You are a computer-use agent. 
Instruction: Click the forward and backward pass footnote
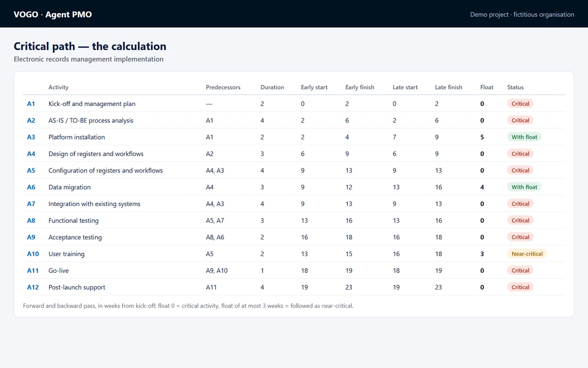coord(188,306)
